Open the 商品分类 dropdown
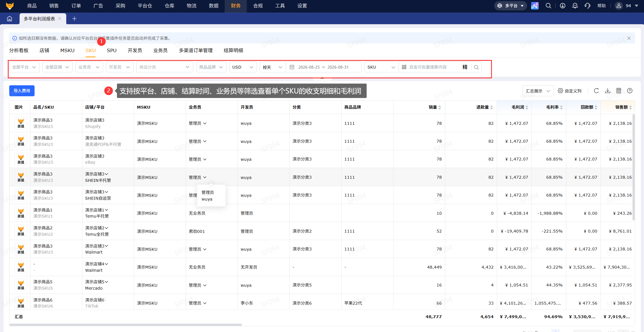This screenshot has width=644, height=332. coord(164,67)
